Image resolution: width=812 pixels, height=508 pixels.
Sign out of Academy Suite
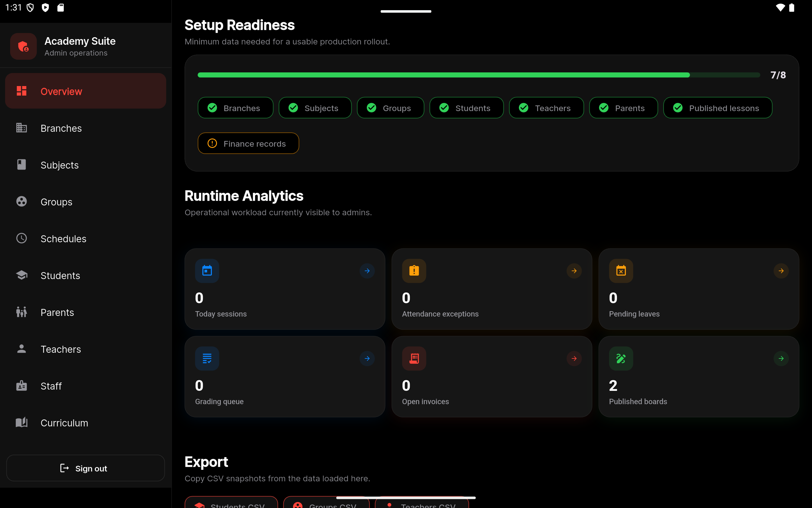(86, 468)
